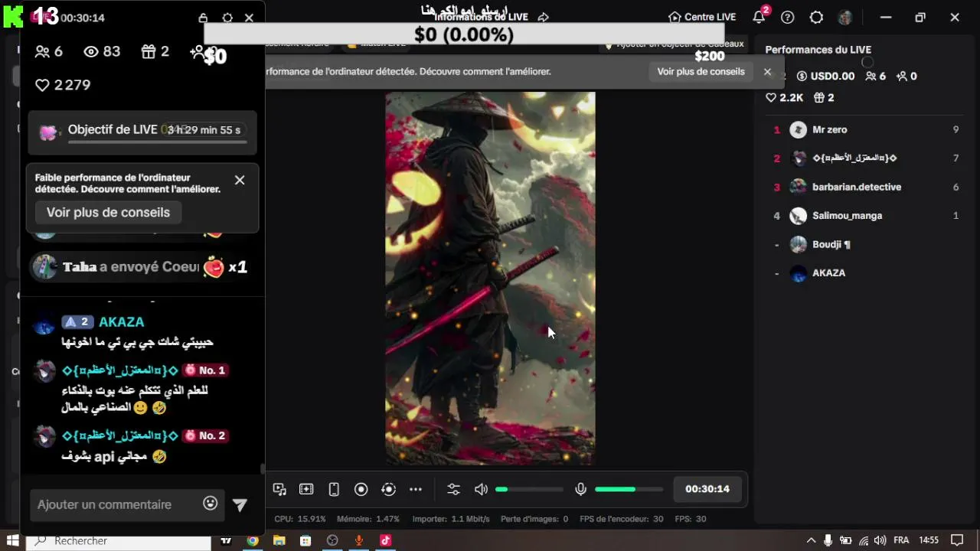The image size is (980, 551).
Task: Adjust the speaker volume slider
Action: [529, 489]
